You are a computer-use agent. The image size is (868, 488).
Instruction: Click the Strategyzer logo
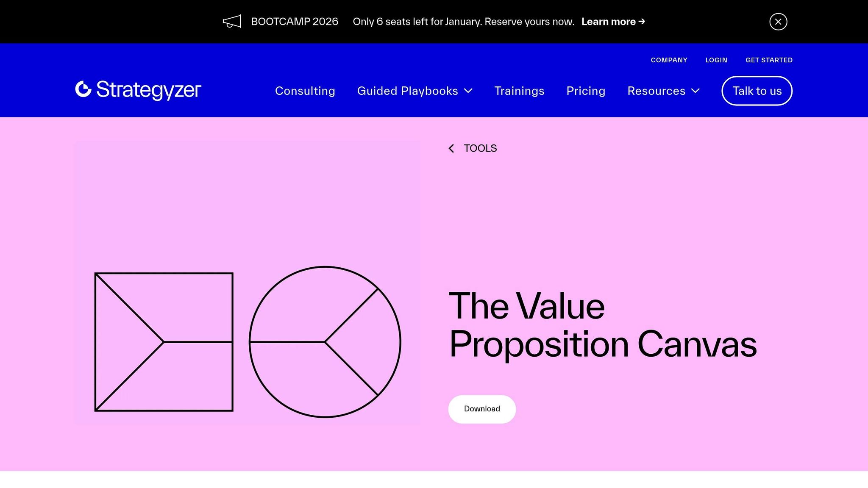(137, 90)
